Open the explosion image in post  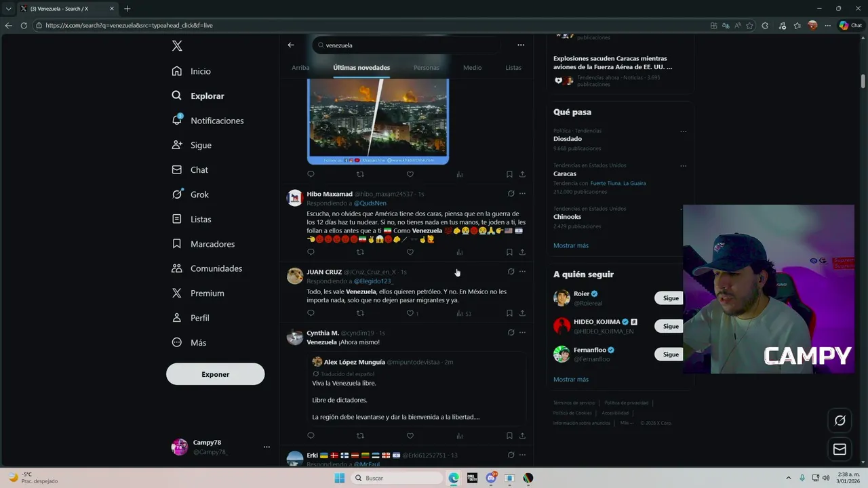tap(378, 121)
